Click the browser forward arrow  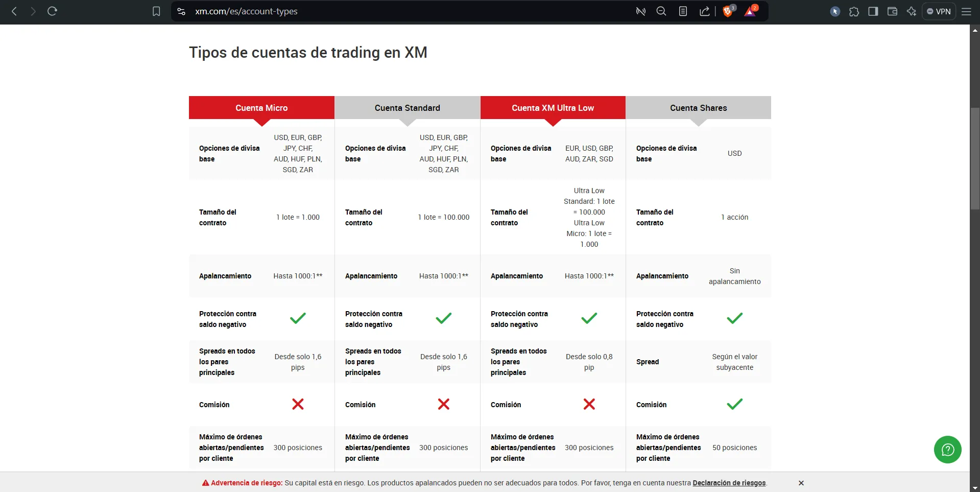33,11
